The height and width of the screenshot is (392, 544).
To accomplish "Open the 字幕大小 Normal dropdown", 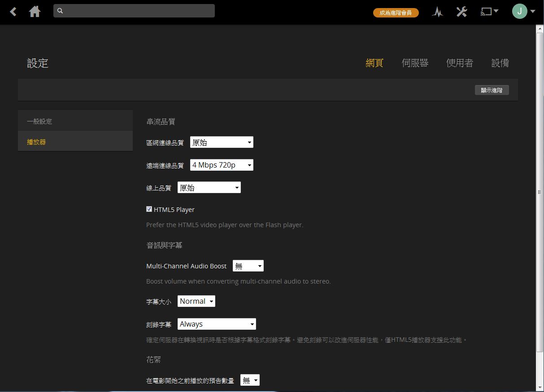I will (196, 301).
